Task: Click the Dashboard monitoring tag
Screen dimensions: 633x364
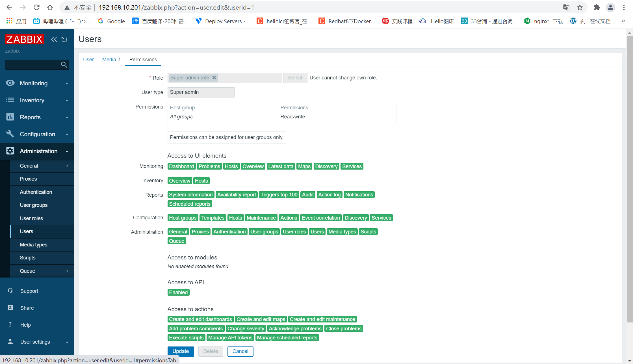Action: 181,166
